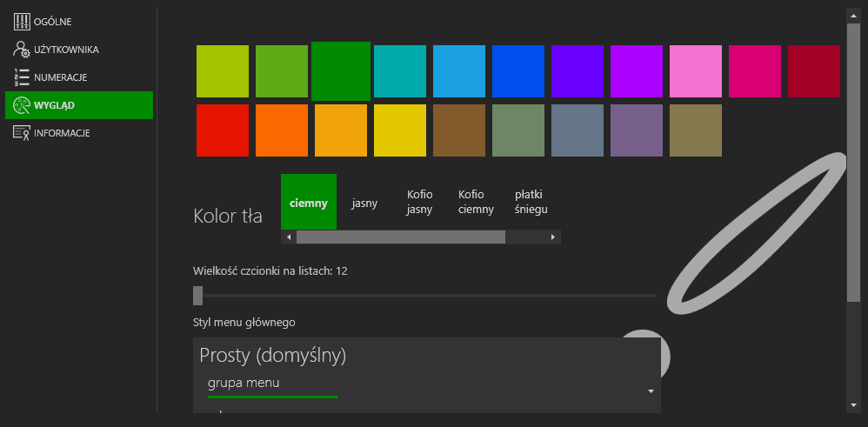Open the Ogólne settings section
Image resolution: width=868 pixels, height=427 pixels.
coord(78,22)
